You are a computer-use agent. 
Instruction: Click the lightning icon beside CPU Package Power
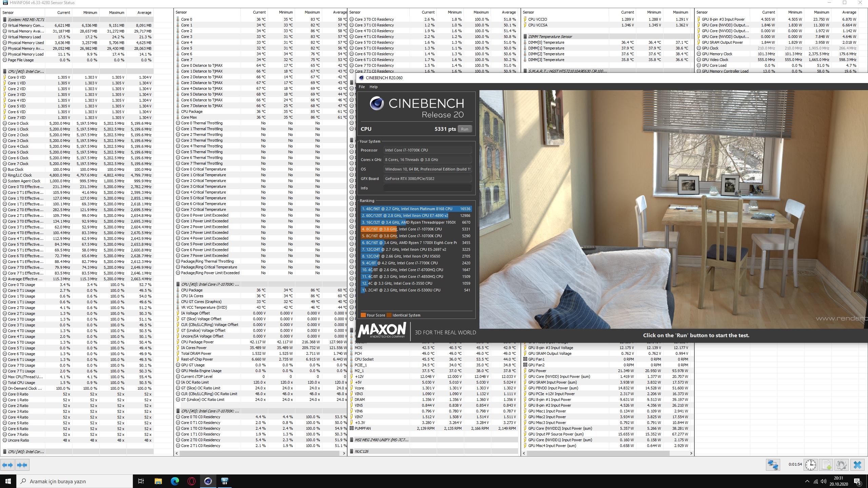pos(178,342)
